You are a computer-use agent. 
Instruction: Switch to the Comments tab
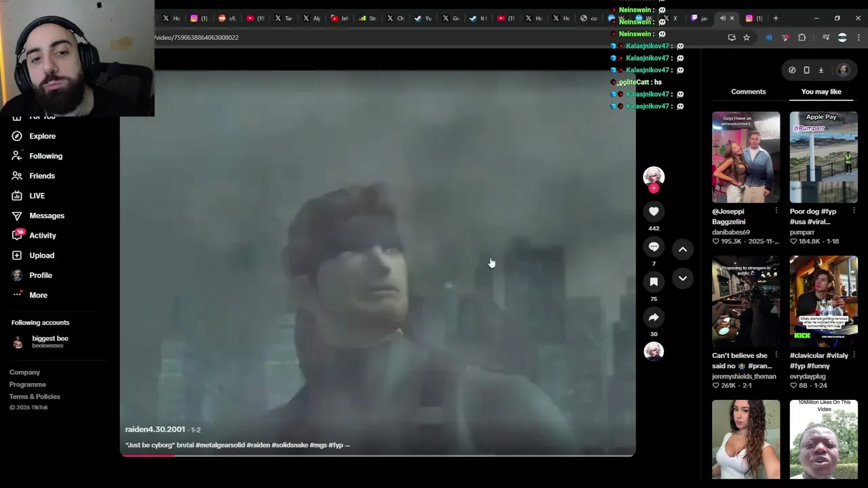coord(748,91)
